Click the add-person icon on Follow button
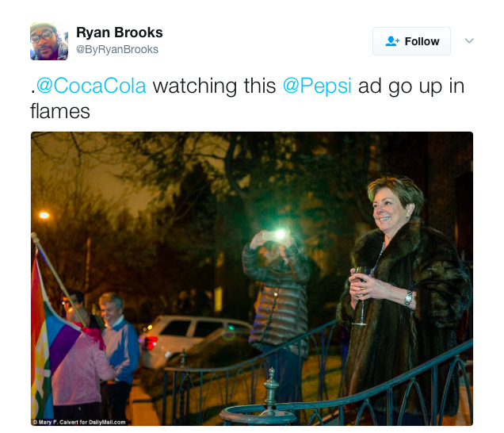 pos(392,41)
